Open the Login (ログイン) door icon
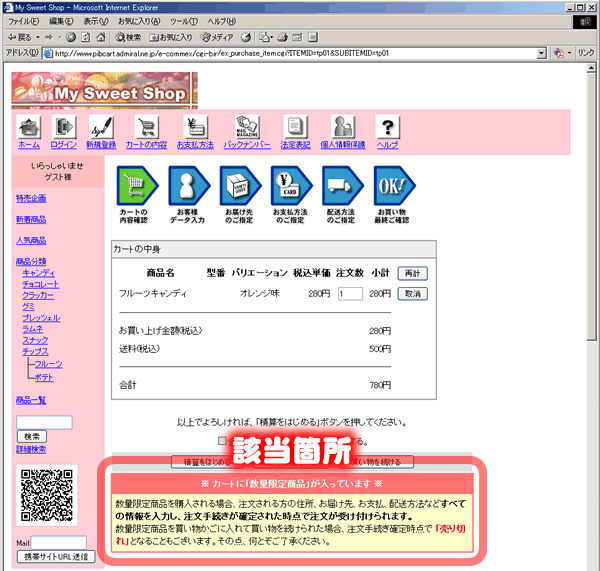Screen dimensions: 600x571 [64, 127]
